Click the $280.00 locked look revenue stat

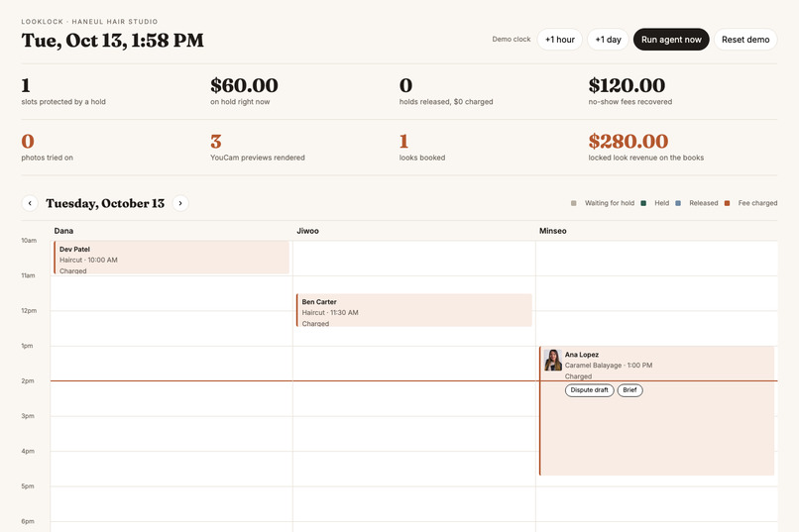coord(628,141)
